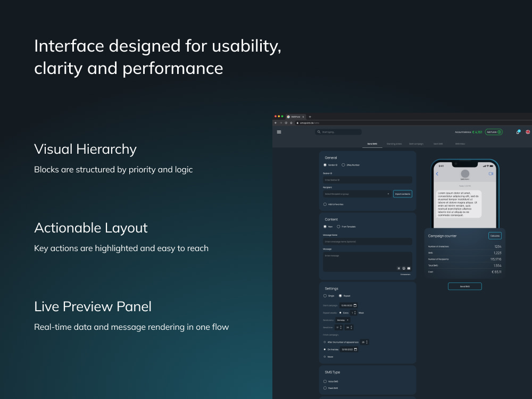Viewport: 532px width, 399px height.
Task: Click the Add funds button
Action: coord(494,132)
